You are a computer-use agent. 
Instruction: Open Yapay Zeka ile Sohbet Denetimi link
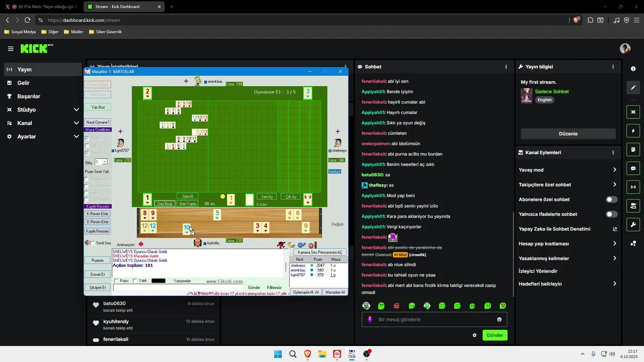coord(568,229)
